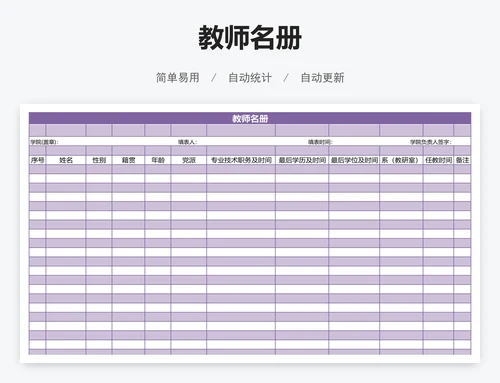Select the 序号 column header
This screenshot has width=500, height=383.
(x=37, y=160)
